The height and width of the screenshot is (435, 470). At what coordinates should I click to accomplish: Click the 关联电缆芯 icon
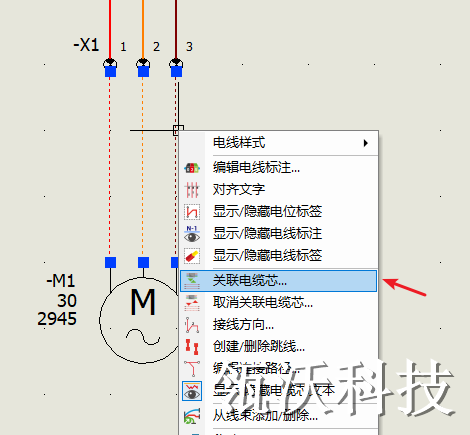[x=192, y=281]
